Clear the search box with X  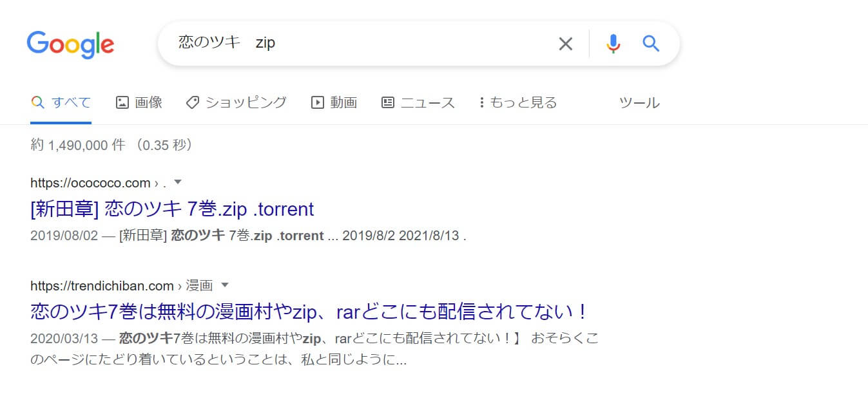coord(565,44)
